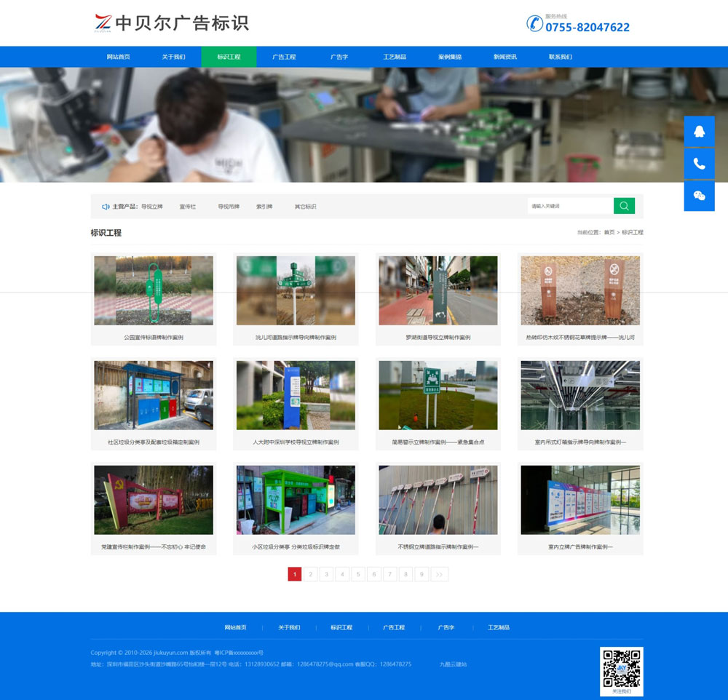The height and width of the screenshot is (700, 728).
Task: Open the 案例集锦 navigation tab
Action: (452, 56)
